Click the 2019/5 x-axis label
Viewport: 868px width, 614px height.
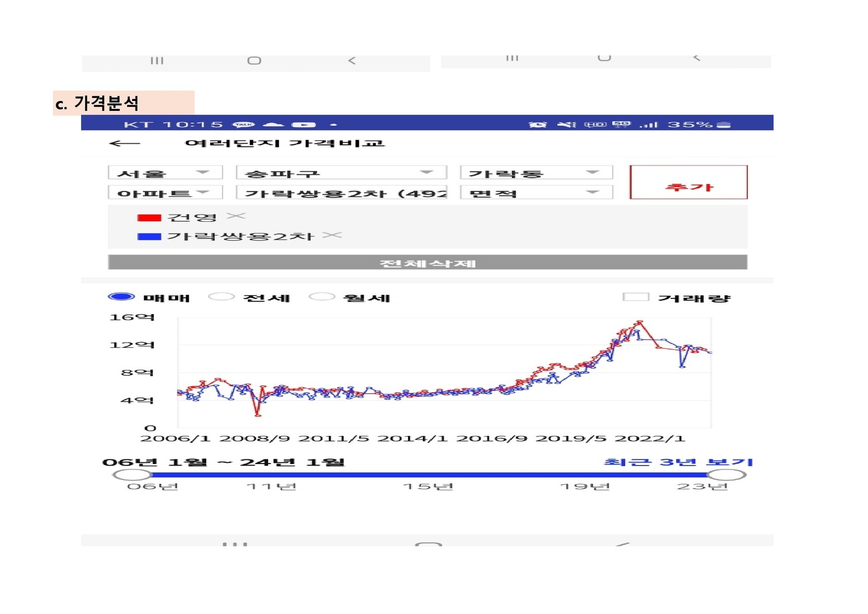point(571,438)
